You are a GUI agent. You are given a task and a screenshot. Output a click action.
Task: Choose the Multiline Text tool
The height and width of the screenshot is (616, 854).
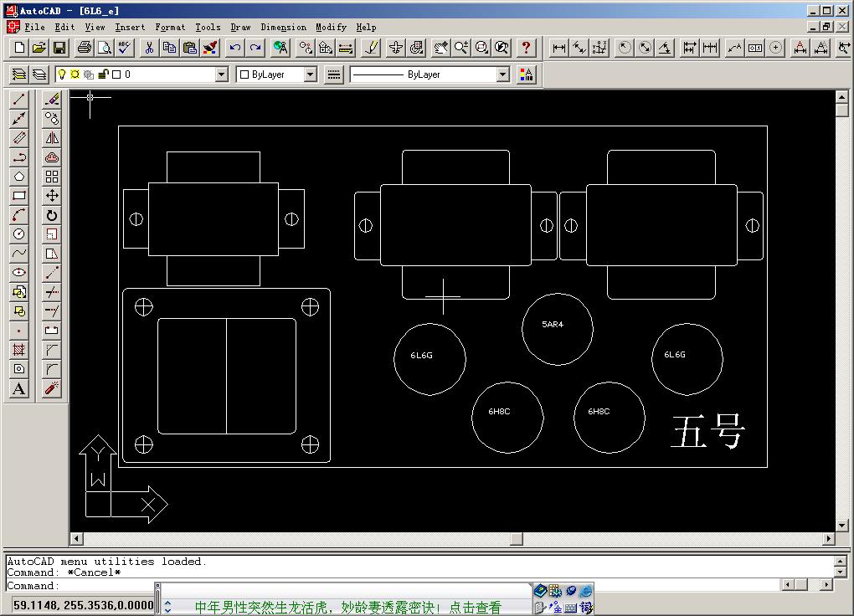19,388
